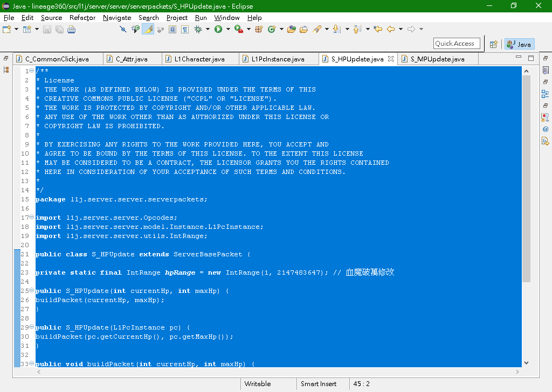Open the Task List view icon
Screen dimensions: 552x392
(x=546, y=71)
